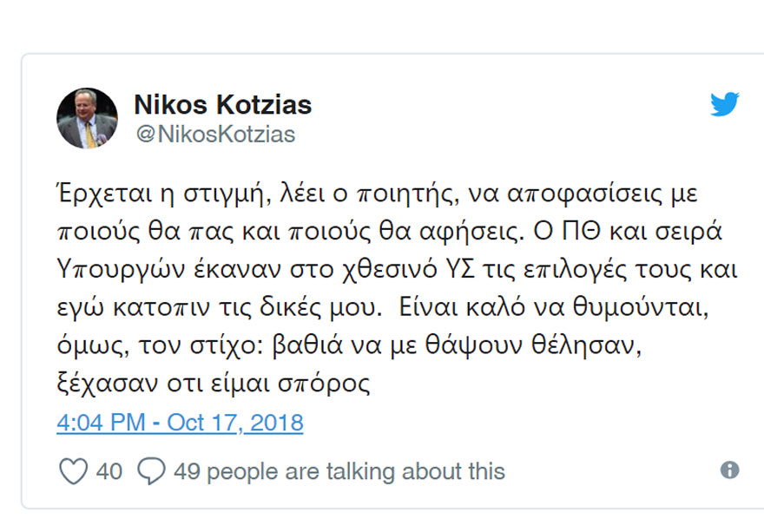This screenshot has height=532, width=764.
Task: Like the tweet with the heart icon
Action: (x=73, y=471)
